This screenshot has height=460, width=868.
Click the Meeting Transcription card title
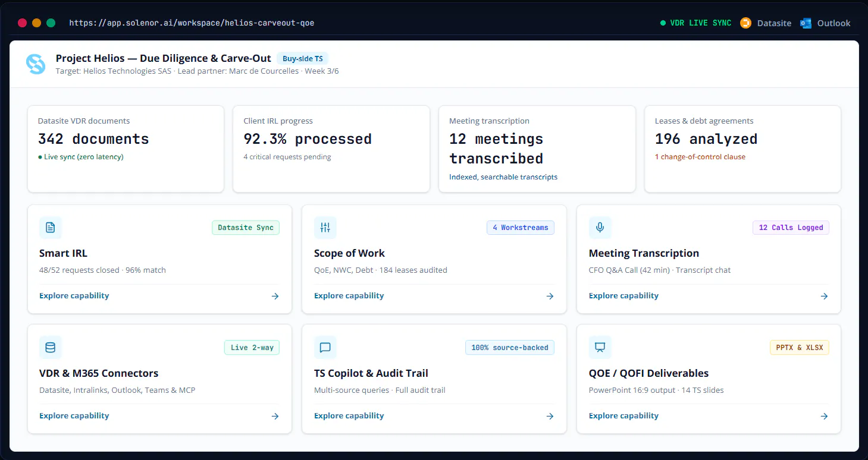tap(644, 253)
